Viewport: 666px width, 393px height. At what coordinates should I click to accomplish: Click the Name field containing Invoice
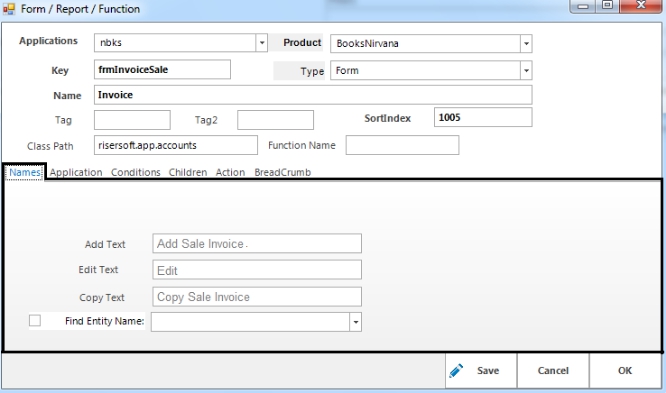click(313, 95)
